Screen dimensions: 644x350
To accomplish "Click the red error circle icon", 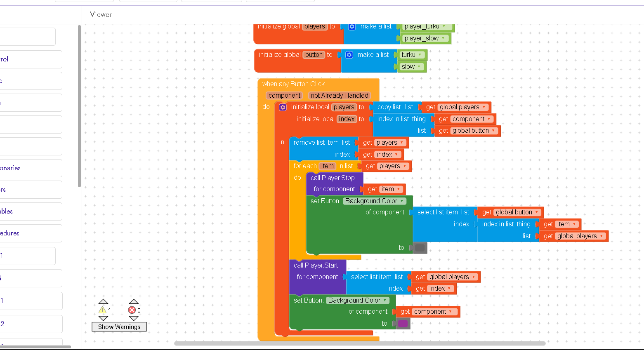I will point(132,310).
